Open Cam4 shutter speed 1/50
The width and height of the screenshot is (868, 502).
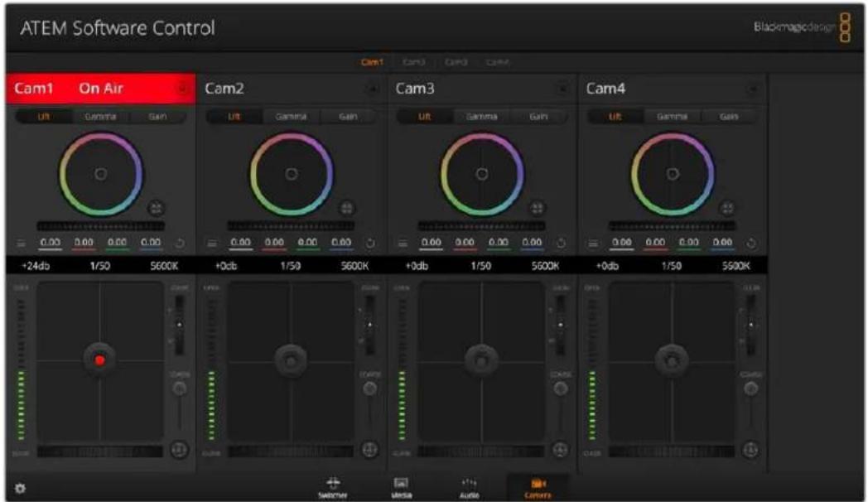tap(672, 266)
